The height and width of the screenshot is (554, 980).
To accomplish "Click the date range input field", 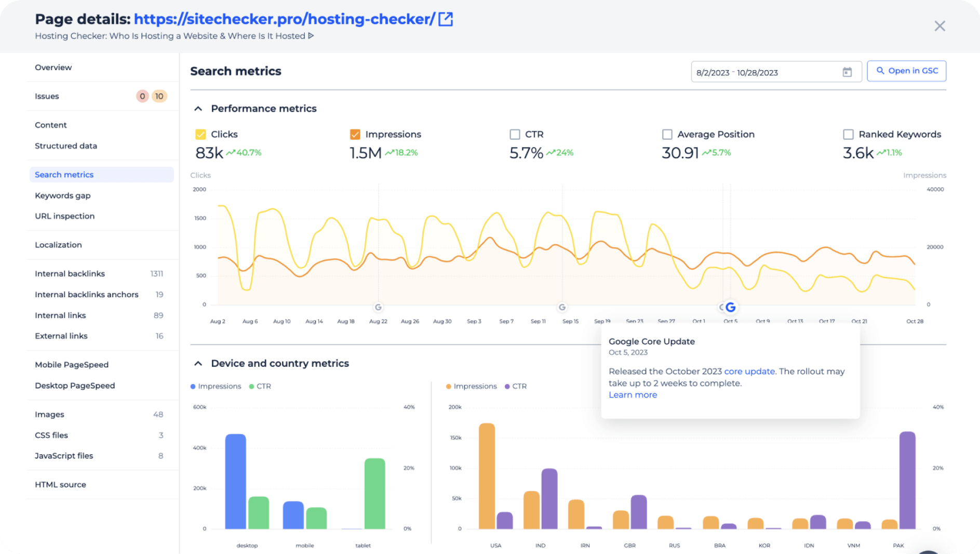I will [x=776, y=72].
